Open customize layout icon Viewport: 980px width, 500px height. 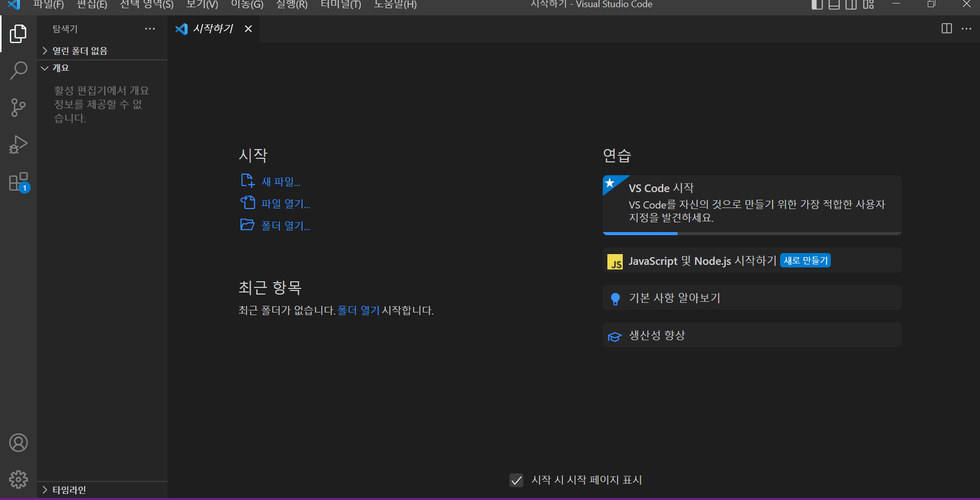click(868, 5)
